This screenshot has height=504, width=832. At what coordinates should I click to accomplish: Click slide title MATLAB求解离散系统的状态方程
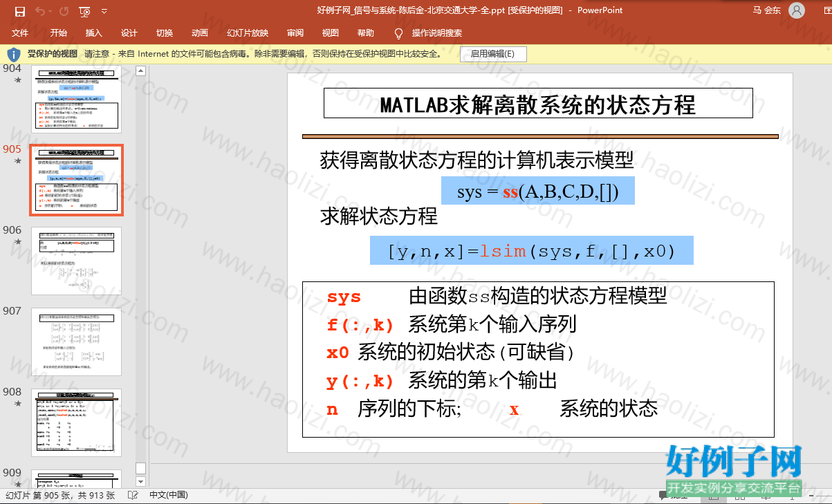click(537, 105)
